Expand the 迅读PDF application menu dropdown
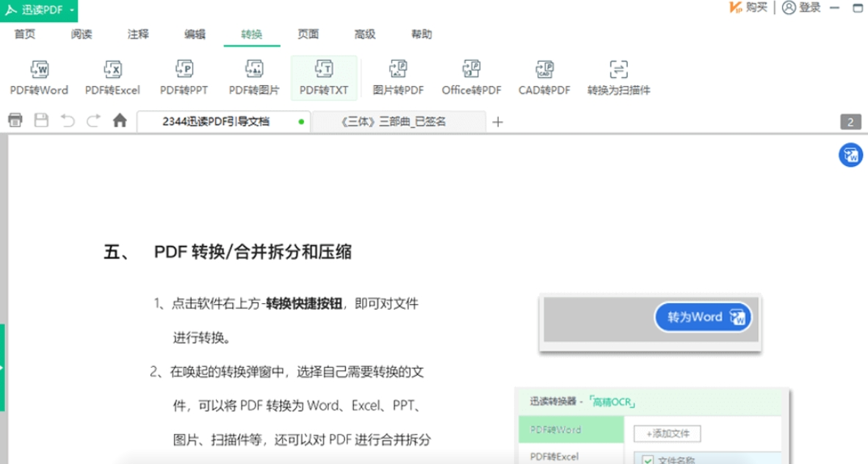868x464 pixels. point(72,10)
